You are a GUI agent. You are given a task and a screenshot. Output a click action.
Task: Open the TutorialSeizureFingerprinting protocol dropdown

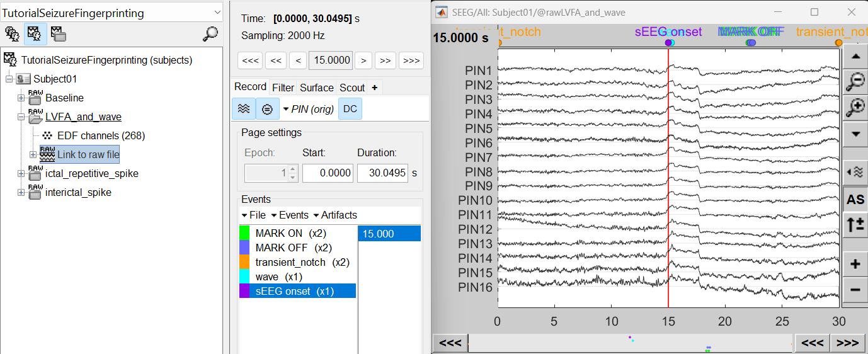click(112, 13)
